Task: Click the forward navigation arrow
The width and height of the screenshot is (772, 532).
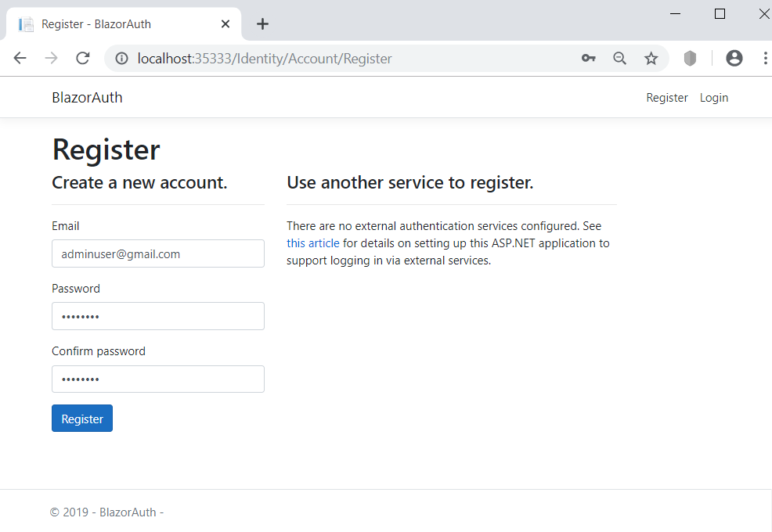Action: pos(50,58)
